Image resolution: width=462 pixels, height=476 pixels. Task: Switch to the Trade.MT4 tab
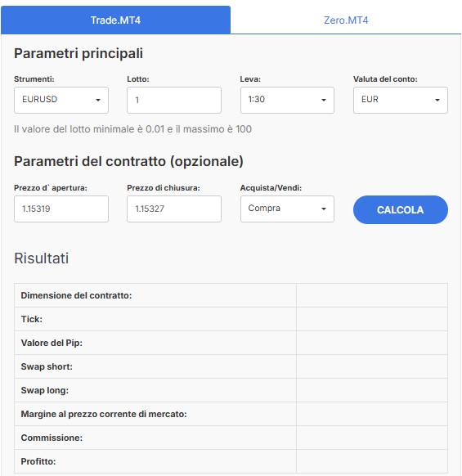click(x=115, y=20)
